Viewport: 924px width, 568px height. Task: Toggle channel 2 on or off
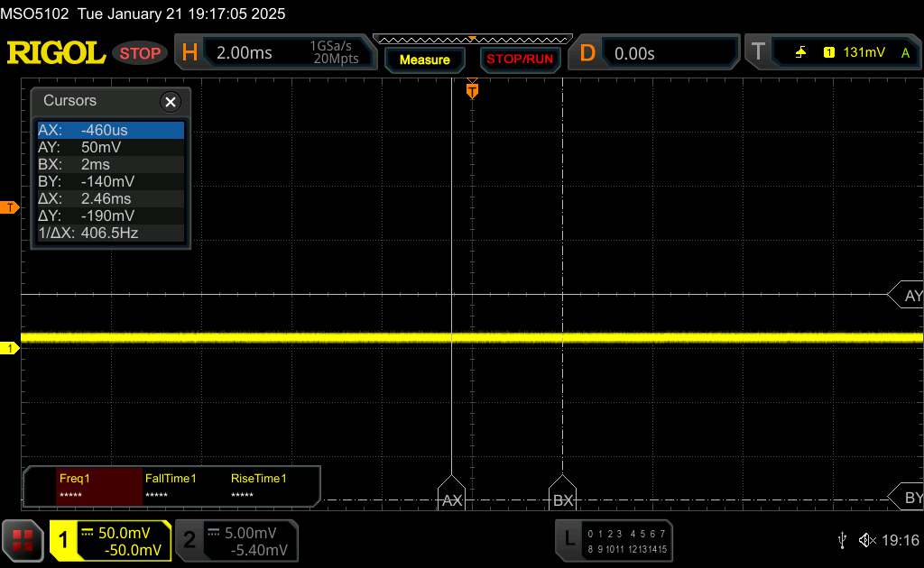click(x=236, y=540)
